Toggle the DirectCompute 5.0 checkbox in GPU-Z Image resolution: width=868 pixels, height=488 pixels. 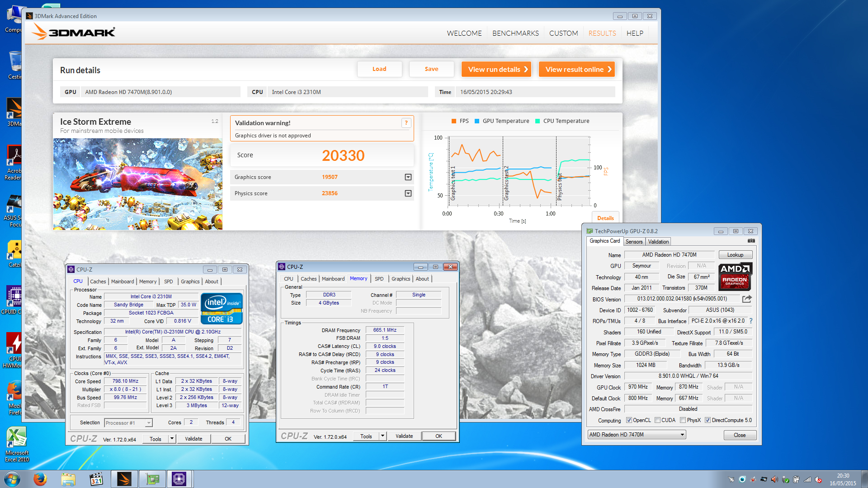coord(708,420)
